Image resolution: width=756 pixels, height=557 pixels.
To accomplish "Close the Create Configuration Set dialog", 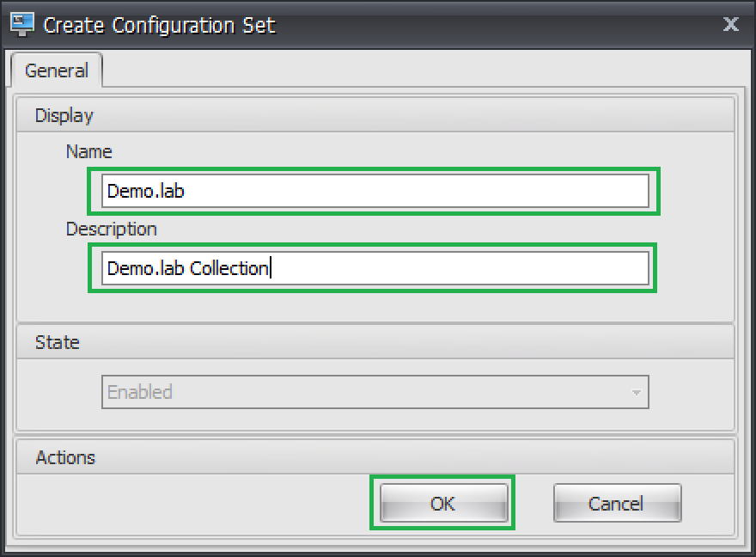I will [x=730, y=23].
